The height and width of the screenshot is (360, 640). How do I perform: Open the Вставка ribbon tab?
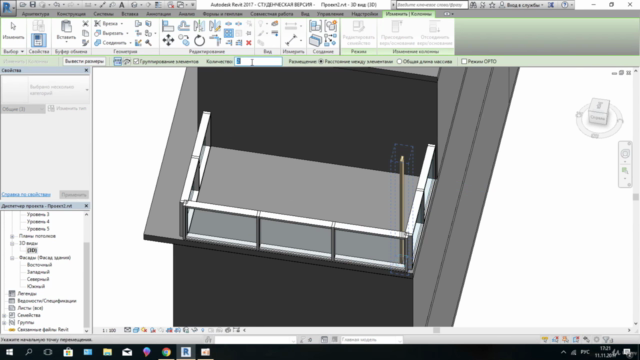130,14
